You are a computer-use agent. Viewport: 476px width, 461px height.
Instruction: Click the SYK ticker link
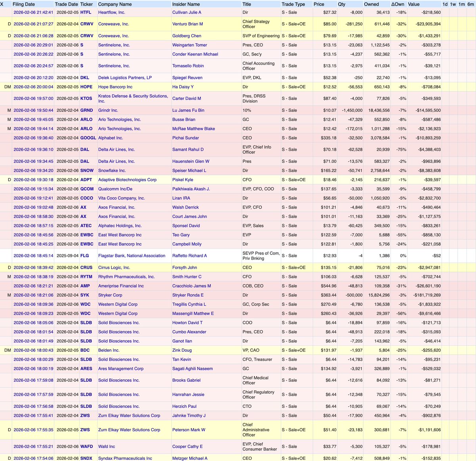(x=86, y=295)
